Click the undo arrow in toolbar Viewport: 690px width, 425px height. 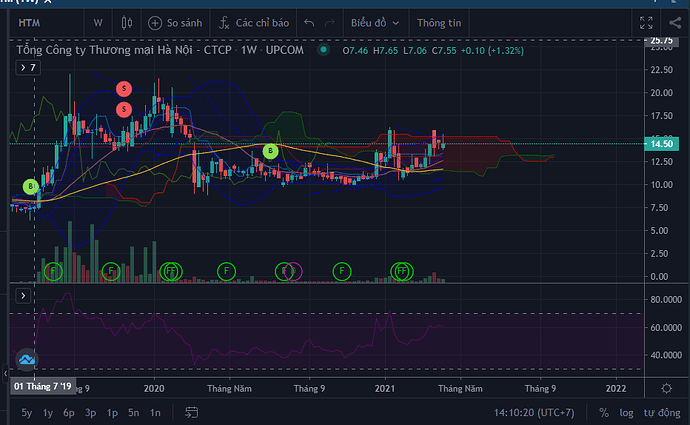point(308,22)
